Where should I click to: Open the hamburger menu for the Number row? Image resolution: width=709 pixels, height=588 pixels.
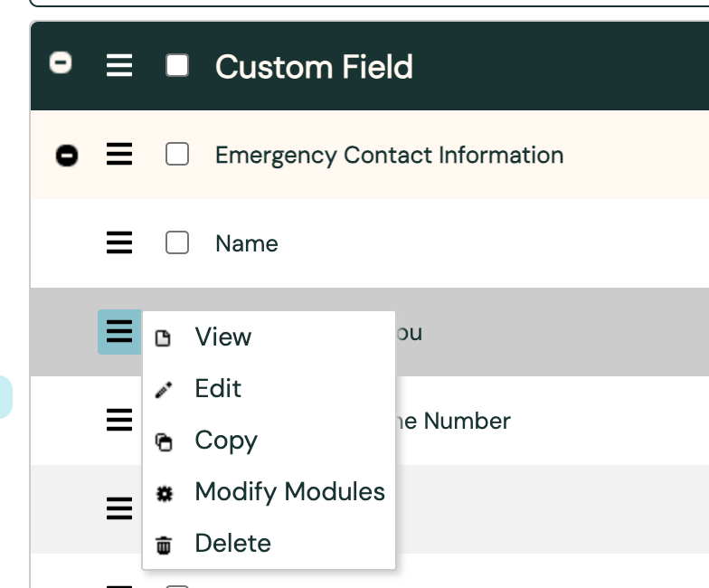[x=119, y=421]
